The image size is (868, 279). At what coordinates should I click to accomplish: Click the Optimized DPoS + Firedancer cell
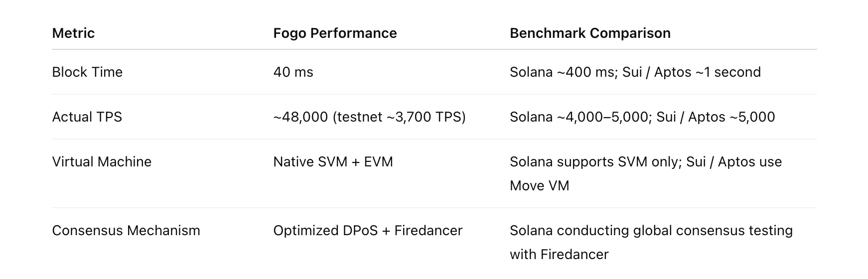[368, 231]
